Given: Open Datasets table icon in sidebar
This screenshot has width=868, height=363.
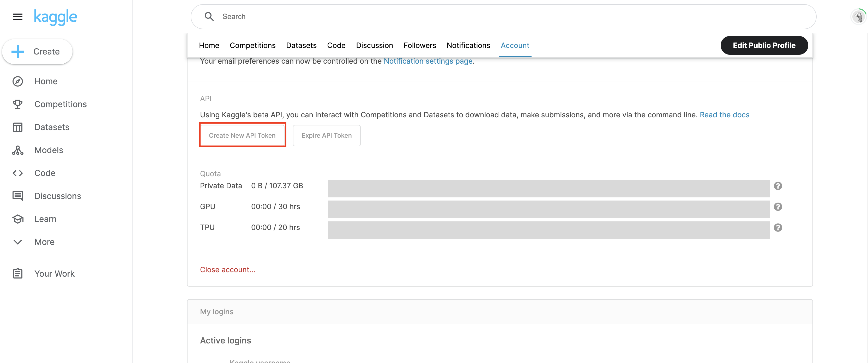Looking at the screenshot, I should [17, 127].
